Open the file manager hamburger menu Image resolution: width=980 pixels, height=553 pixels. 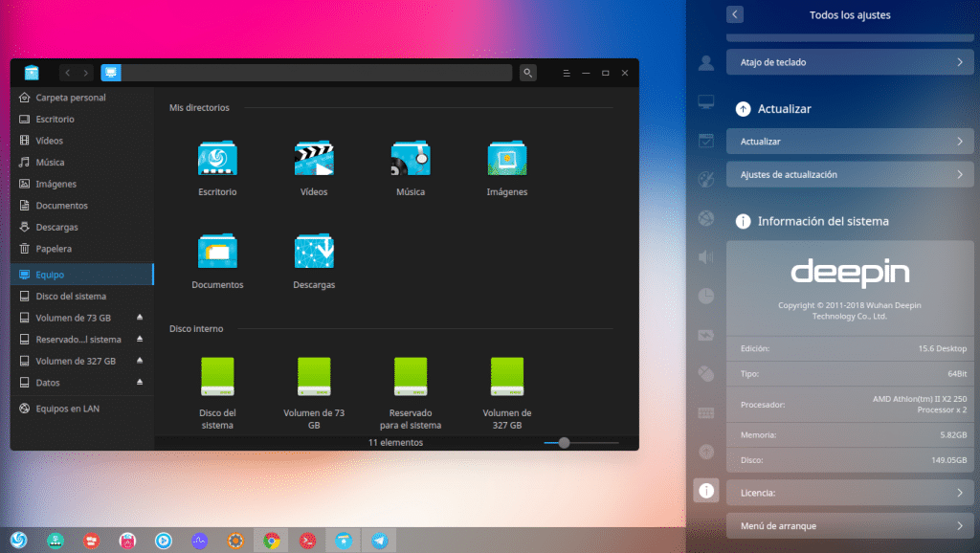tap(567, 73)
